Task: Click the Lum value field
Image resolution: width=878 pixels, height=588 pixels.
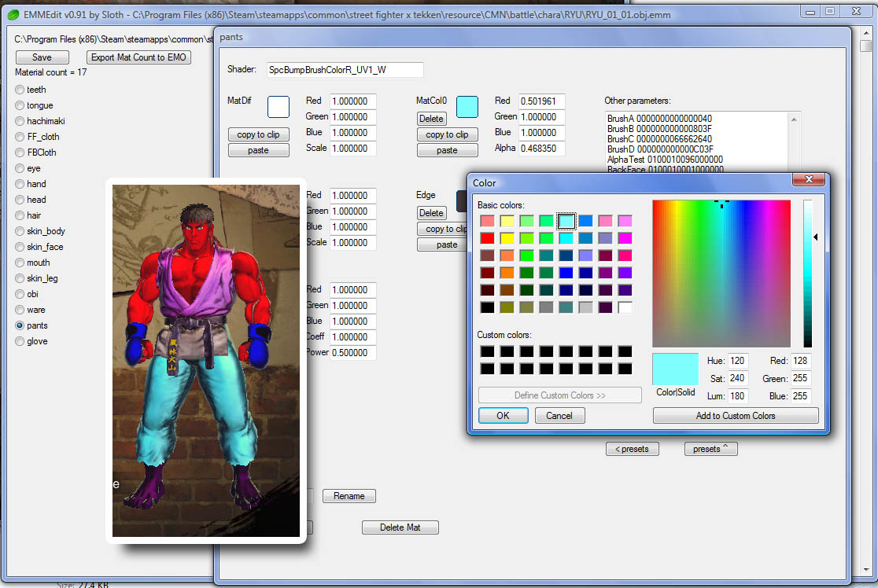Action: 738,396
